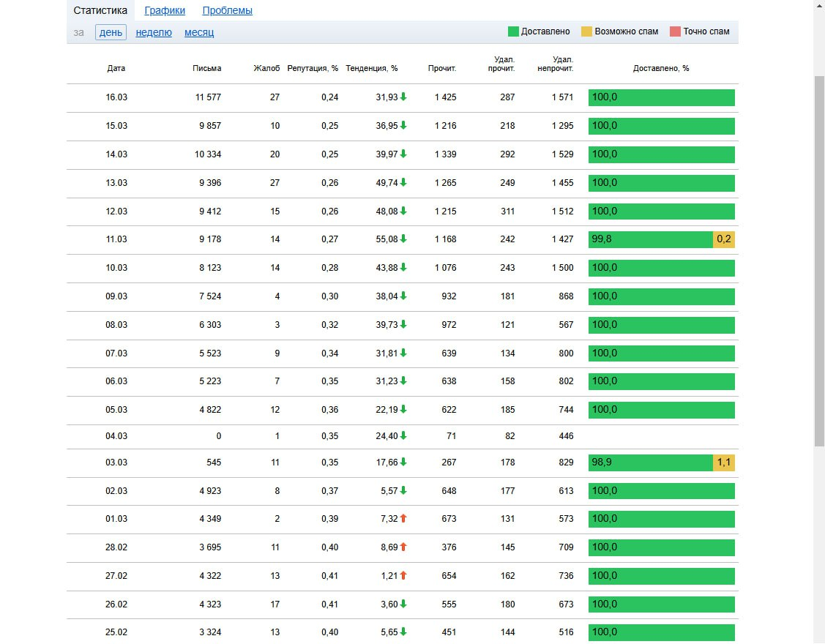Screen dimensions: 825x644
Task: Click the tendency value 55,08
Action: (x=387, y=239)
